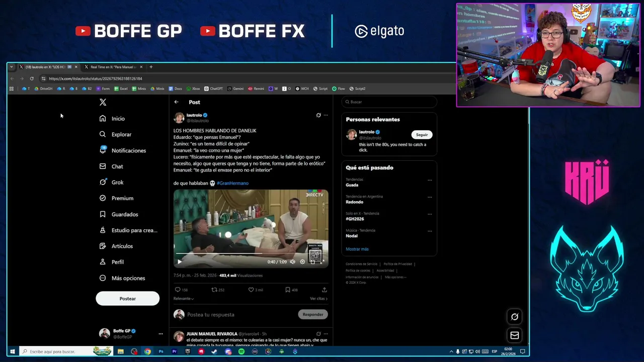Open the #GranHermano hashtag link
The width and height of the screenshot is (644, 362).
tap(232, 183)
